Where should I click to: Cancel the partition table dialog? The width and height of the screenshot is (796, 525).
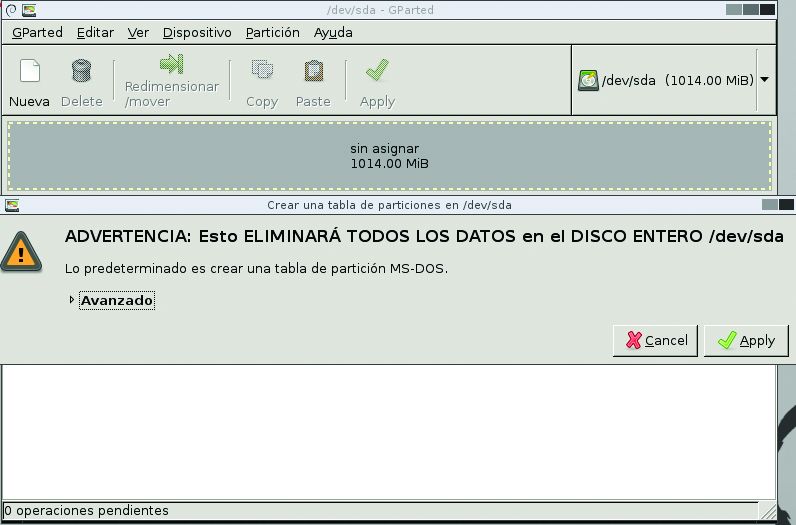[x=655, y=341]
